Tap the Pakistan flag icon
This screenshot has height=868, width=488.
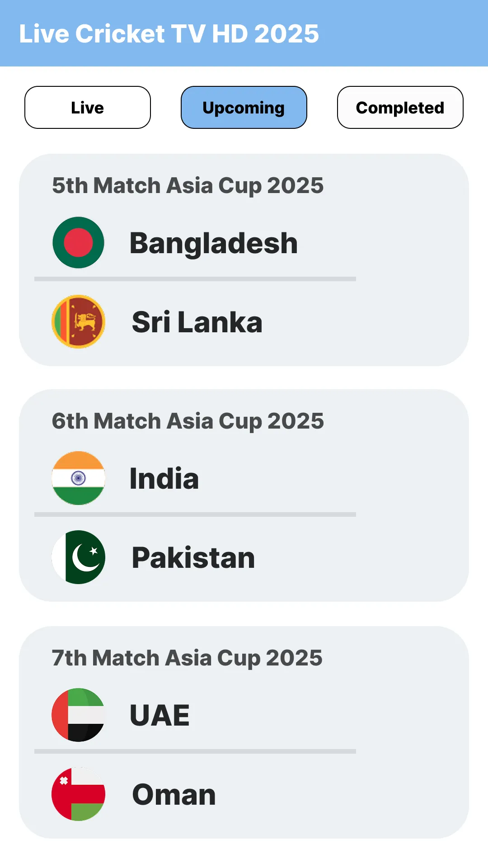[x=78, y=557]
